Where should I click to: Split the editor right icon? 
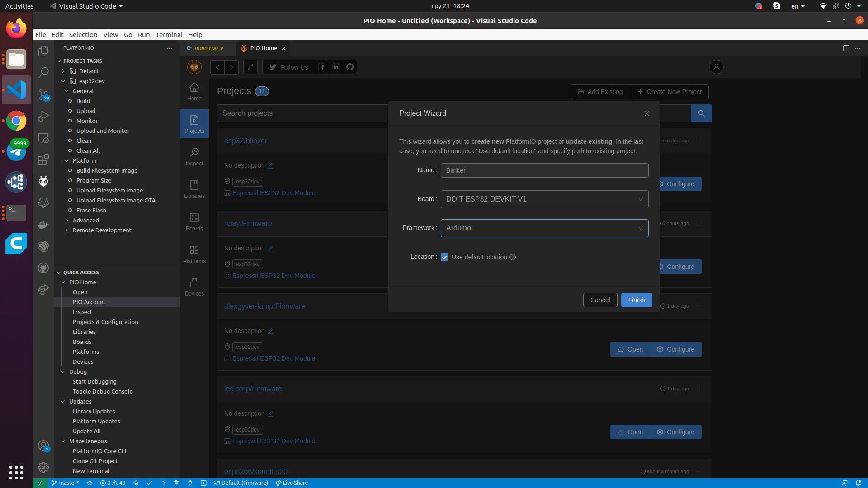point(846,48)
